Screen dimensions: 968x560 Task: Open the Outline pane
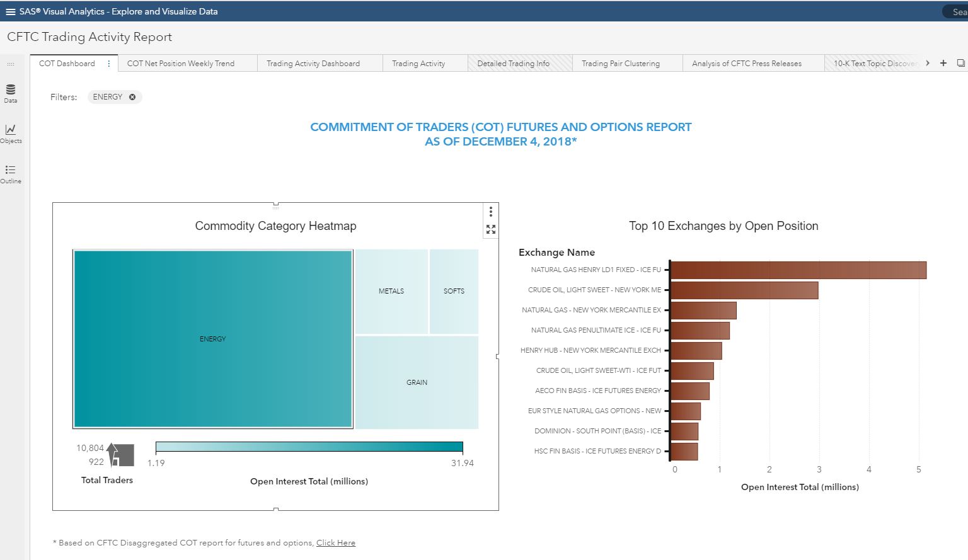point(11,173)
